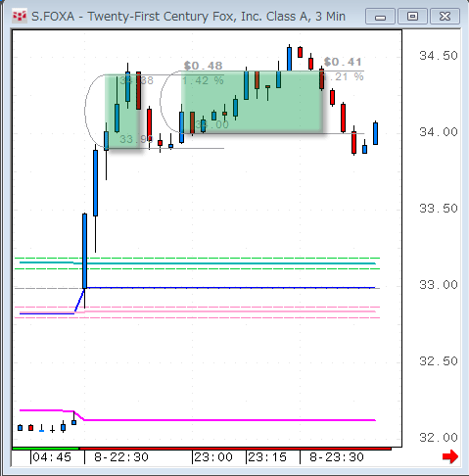Click the red chart application icon in title bar
The width and height of the screenshot is (469, 476).
point(20,17)
